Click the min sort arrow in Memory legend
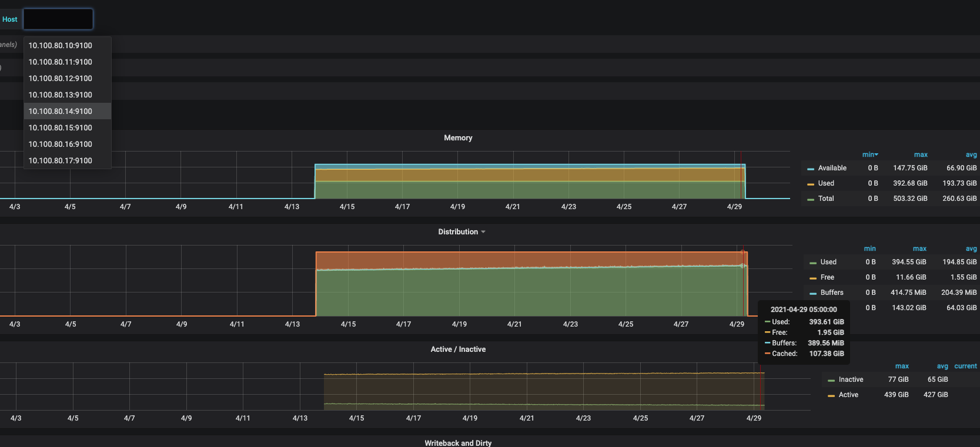This screenshot has width=980, height=447. coord(876,154)
